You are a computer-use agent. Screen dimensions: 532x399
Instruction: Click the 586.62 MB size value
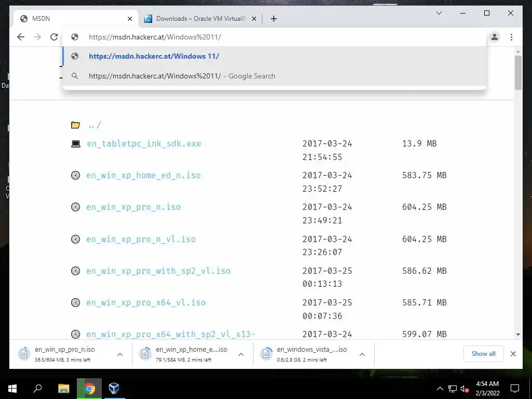(x=424, y=271)
